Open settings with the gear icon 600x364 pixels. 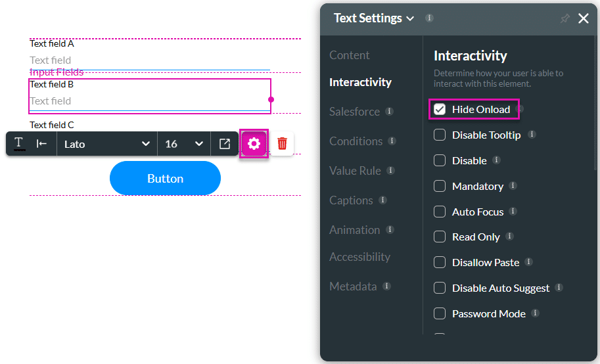pyautogui.click(x=254, y=143)
